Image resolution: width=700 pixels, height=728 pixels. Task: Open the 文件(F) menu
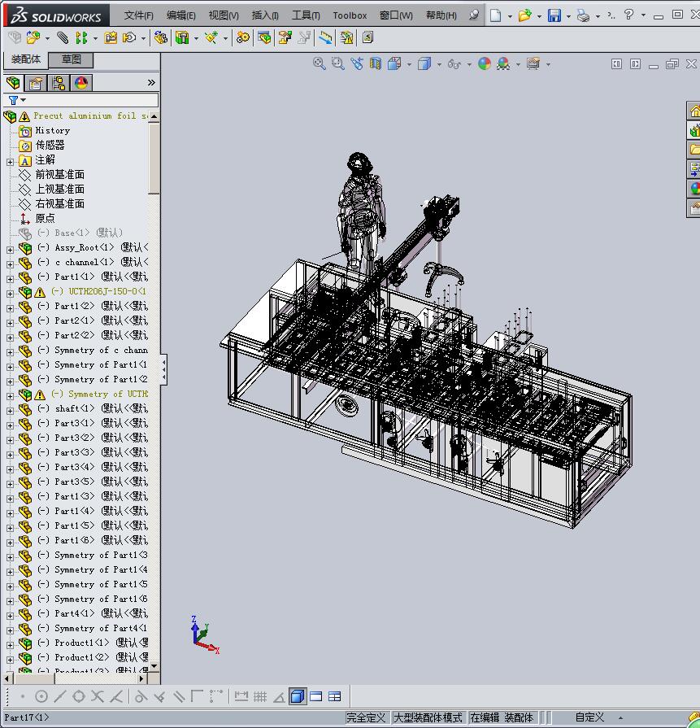(x=138, y=15)
